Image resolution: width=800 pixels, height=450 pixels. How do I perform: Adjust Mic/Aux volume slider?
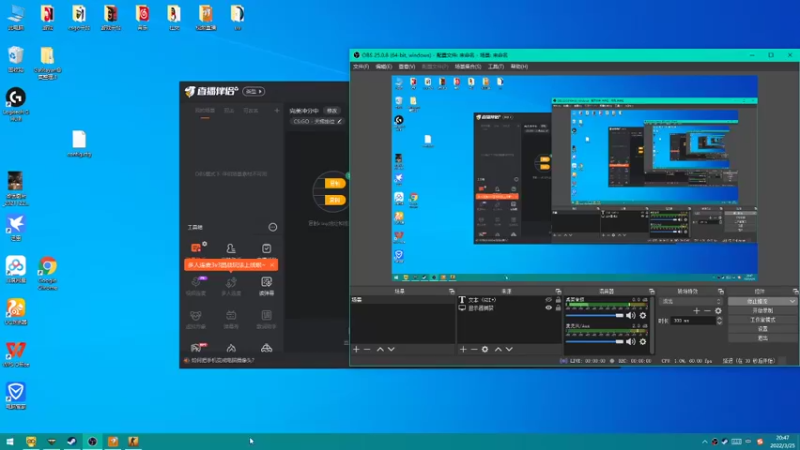[x=594, y=342]
